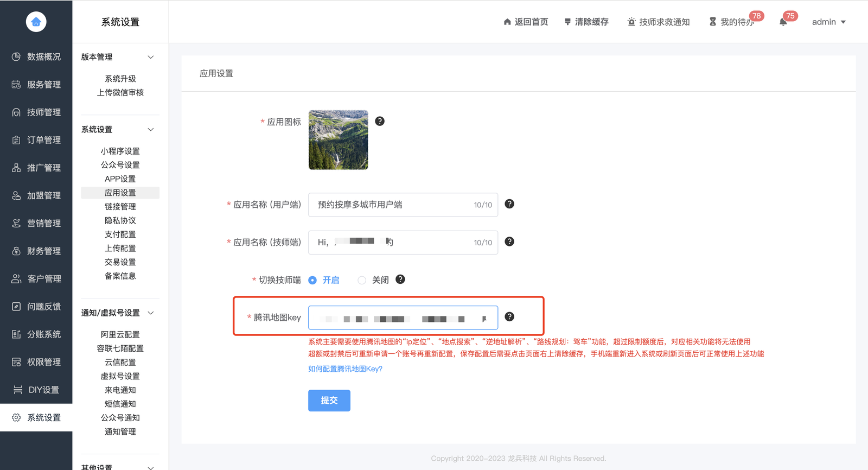868x470 pixels.
Task: Click help icon beside 切换技师端 options
Action: 400,279
